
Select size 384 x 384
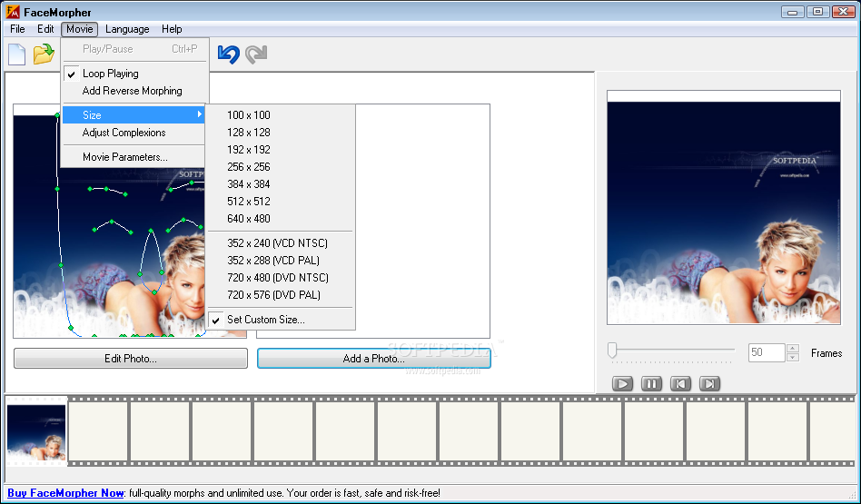(281, 184)
